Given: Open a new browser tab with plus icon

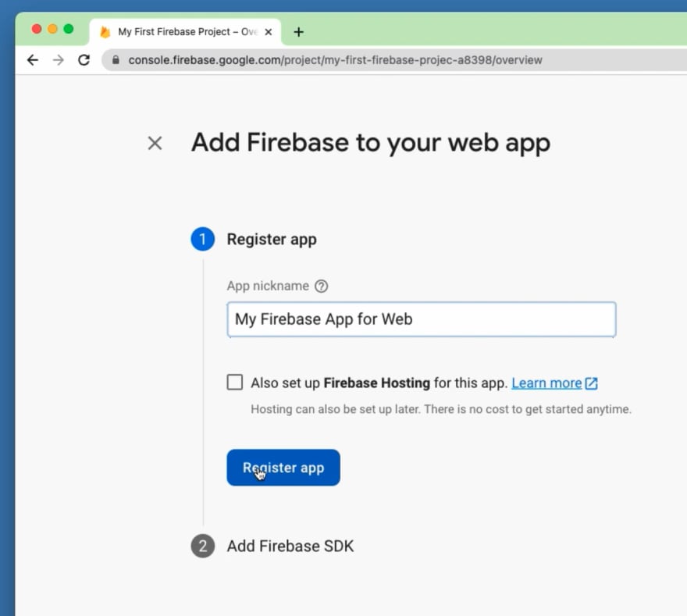Looking at the screenshot, I should 298,32.
